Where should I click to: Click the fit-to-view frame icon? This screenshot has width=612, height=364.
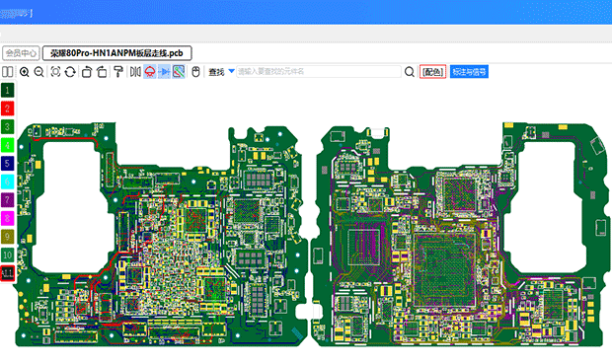click(x=55, y=72)
